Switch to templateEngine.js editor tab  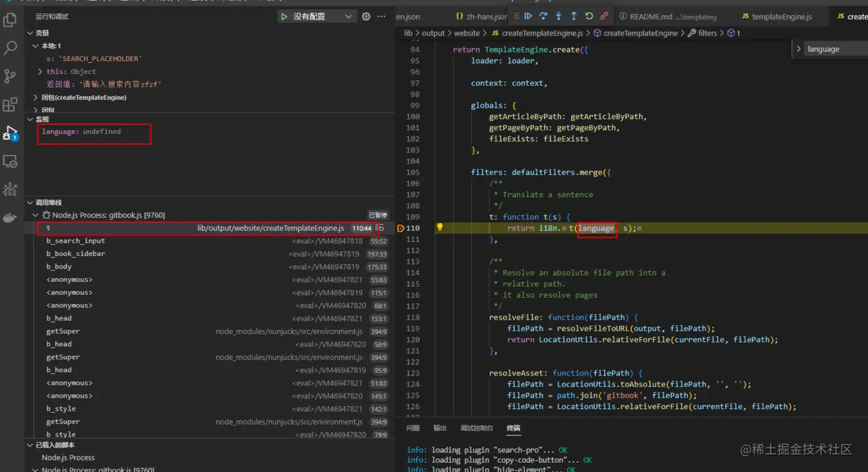[781, 16]
